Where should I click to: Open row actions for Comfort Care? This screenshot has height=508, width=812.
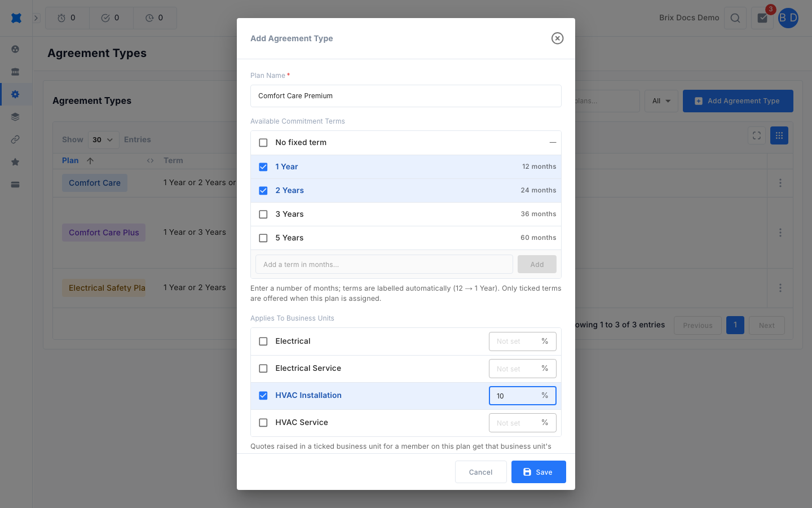click(x=780, y=183)
